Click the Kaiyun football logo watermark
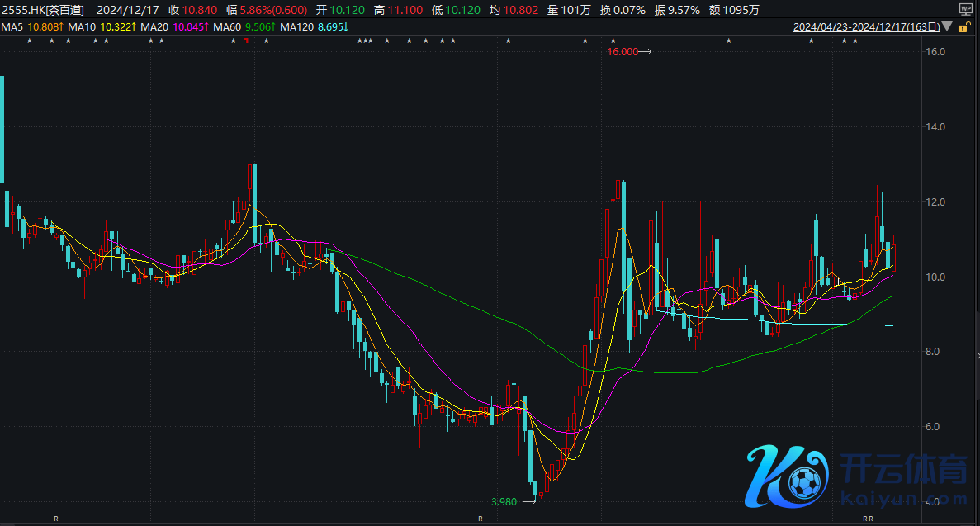 (x=786, y=477)
